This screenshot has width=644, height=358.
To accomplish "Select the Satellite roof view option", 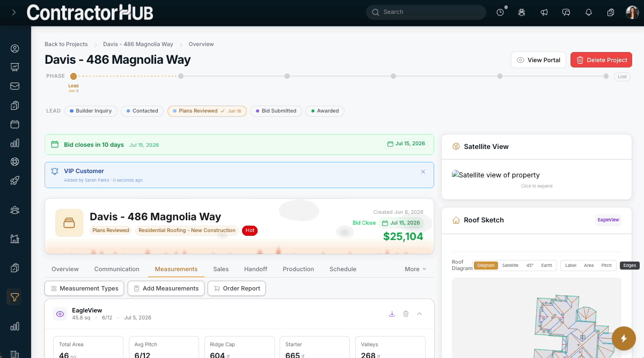I will 510,265.
